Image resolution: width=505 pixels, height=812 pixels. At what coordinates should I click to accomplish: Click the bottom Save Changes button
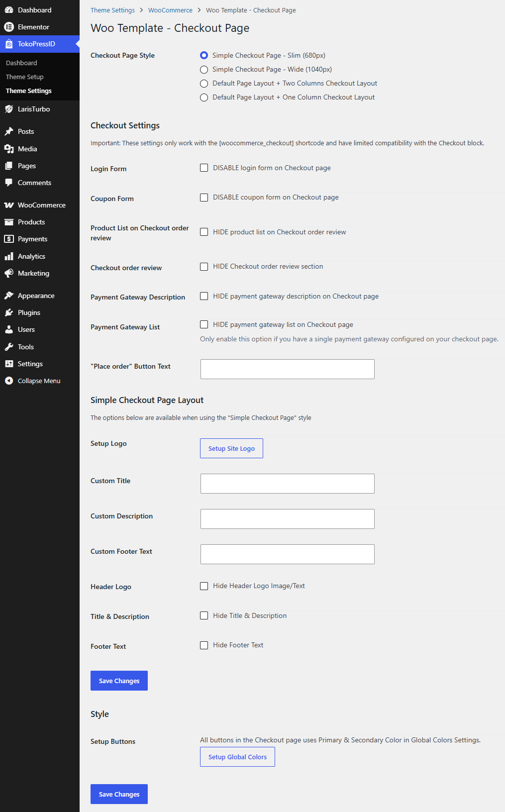[119, 794]
